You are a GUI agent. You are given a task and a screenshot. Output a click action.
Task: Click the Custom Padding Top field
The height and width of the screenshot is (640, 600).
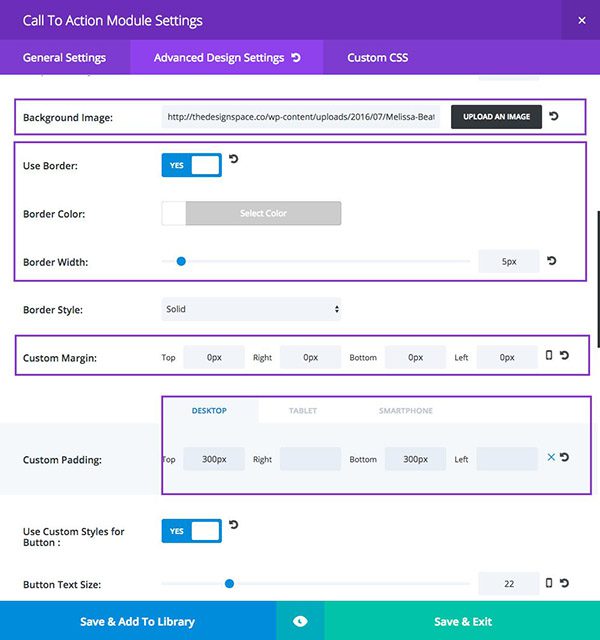(x=214, y=459)
